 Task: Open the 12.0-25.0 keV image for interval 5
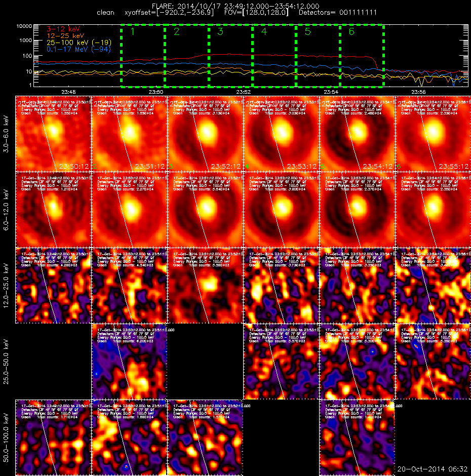point(357,286)
